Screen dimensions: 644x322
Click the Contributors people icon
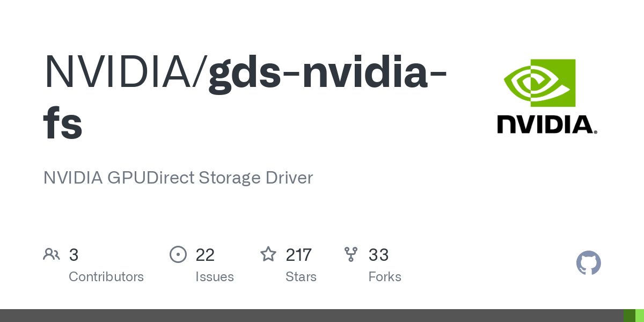[x=52, y=254]
